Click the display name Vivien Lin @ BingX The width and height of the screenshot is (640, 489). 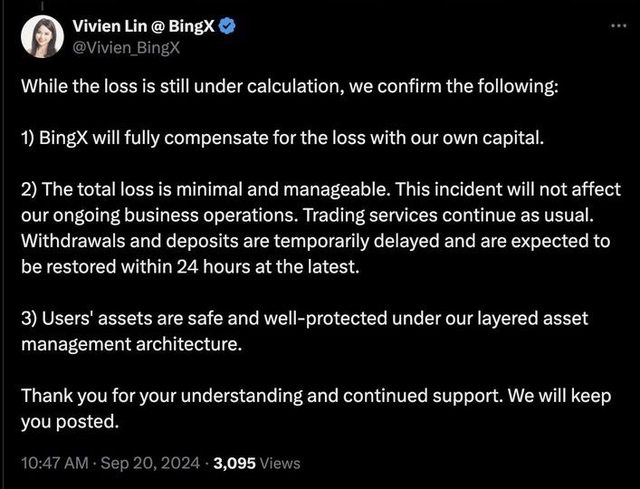[x=140, y=25]
